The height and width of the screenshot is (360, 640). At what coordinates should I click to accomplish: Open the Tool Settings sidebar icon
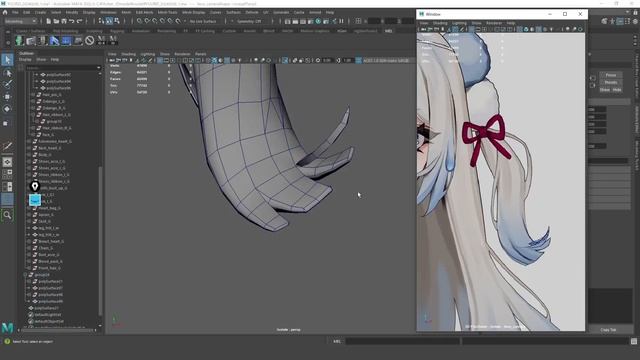tap(628, 21)
